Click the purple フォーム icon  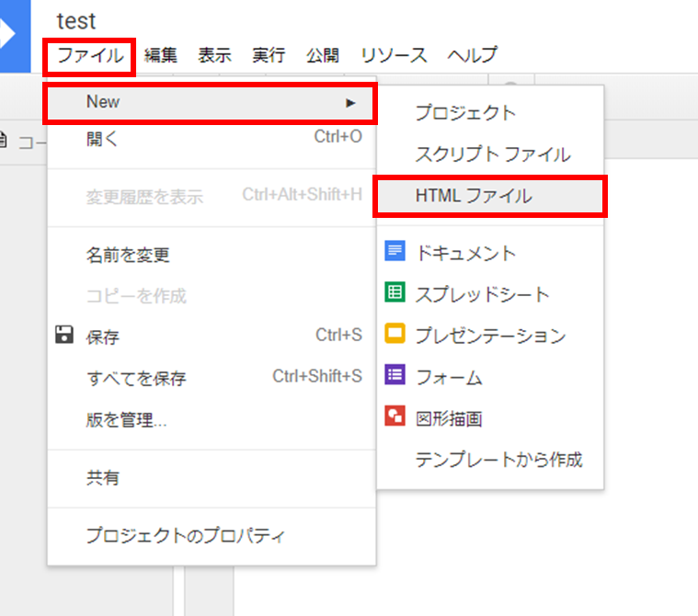395,375
